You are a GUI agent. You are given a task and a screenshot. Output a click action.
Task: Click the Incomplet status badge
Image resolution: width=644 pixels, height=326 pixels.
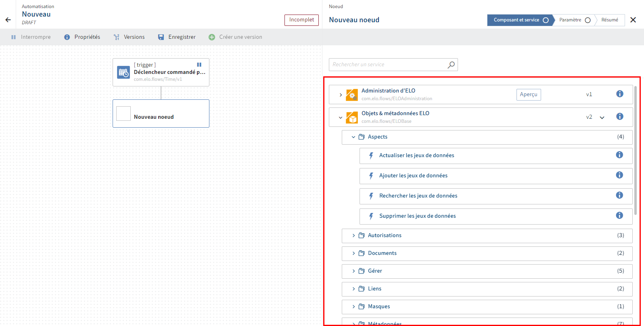click(x=301, y=20)
